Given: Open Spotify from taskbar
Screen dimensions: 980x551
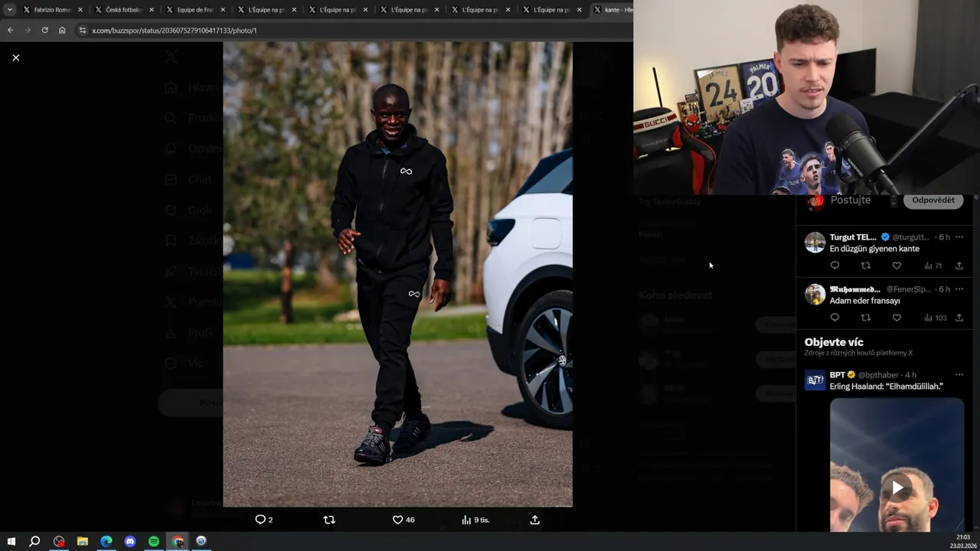Looking at the screenshot, I should point(154,541).
